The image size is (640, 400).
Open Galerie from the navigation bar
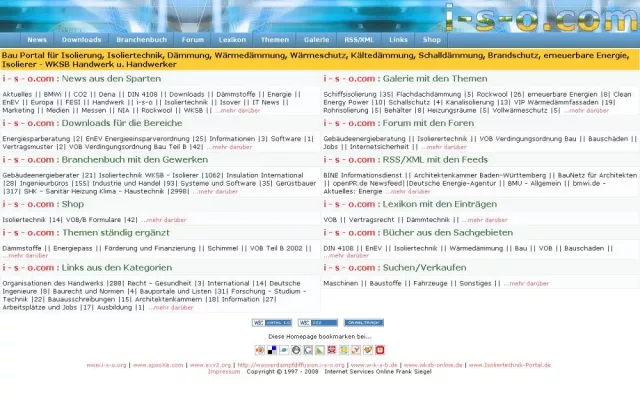click(x=316, y=40)
